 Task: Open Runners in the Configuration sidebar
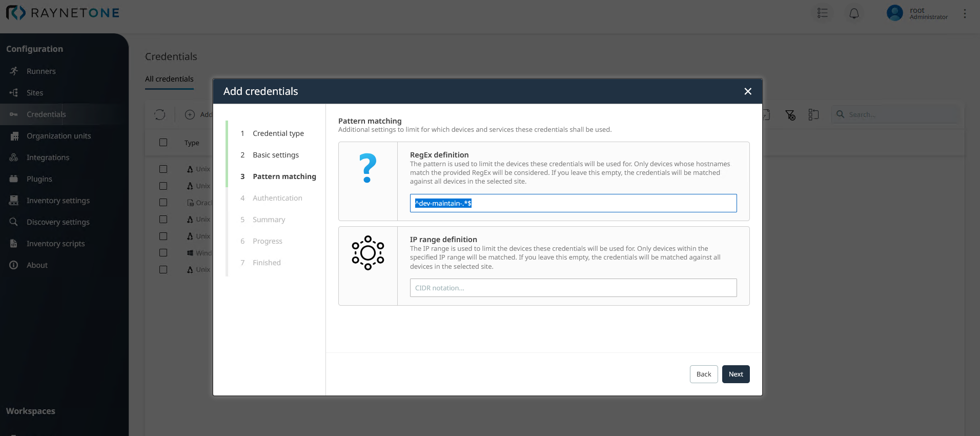tap(41, 71)
